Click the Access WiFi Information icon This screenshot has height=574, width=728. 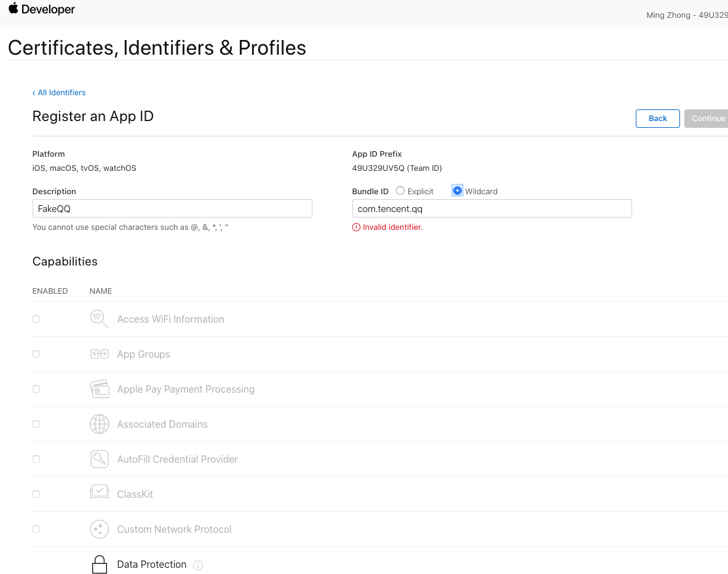99,319
